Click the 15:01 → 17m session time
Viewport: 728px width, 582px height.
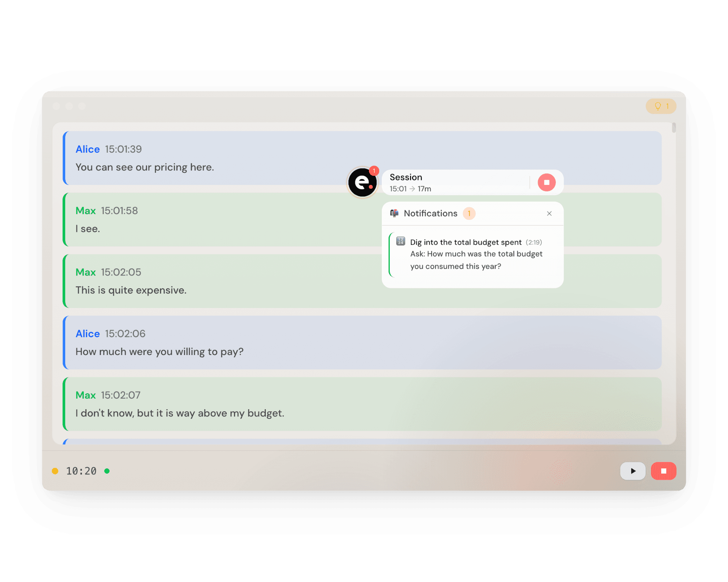(410, 189)
